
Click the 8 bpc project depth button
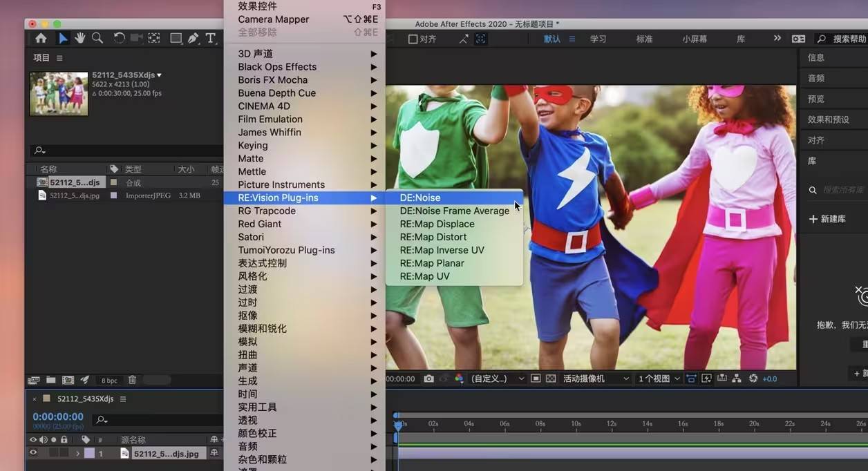coord(108,380)
